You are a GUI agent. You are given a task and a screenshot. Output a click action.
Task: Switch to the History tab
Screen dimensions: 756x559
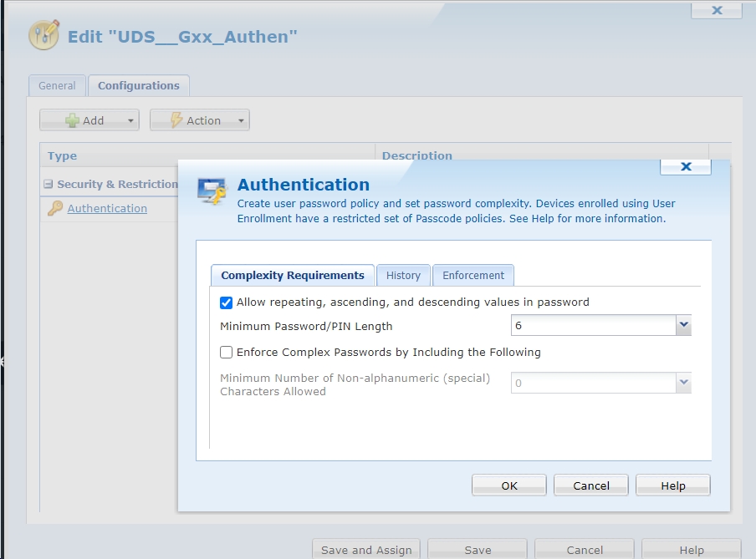tap(403, 275)
